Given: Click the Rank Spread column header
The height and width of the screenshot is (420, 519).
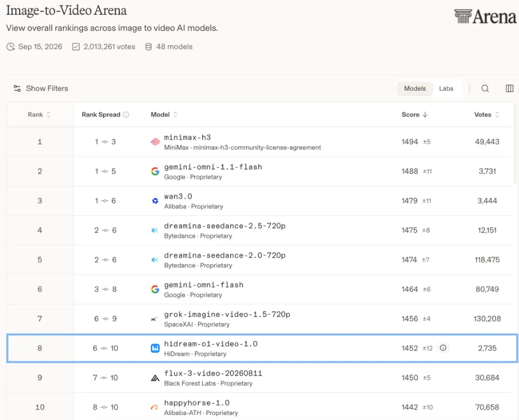Looking at the screenshot, I should [101, 114].
